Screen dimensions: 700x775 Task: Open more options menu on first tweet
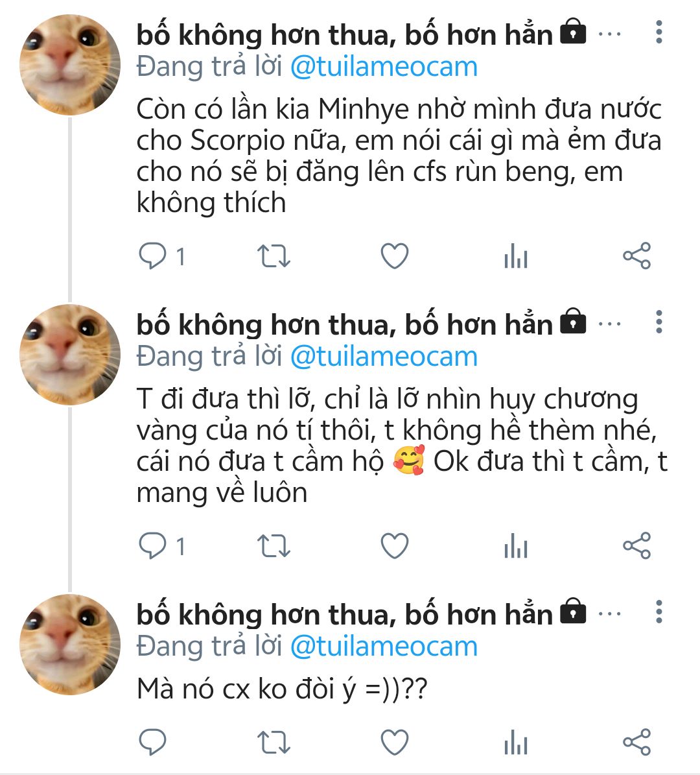[659, 32]
